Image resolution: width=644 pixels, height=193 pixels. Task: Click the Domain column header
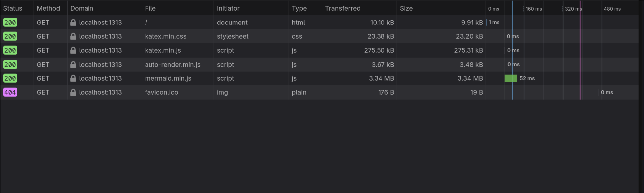click(x=82, y=8)
